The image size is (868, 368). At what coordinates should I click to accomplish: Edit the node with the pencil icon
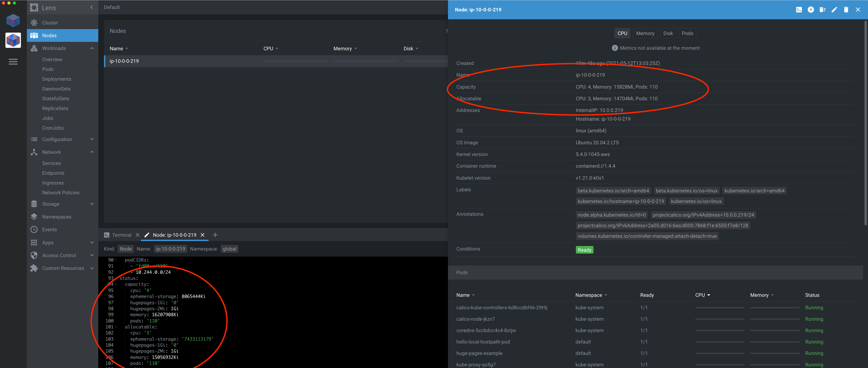(x=835, y=10)
